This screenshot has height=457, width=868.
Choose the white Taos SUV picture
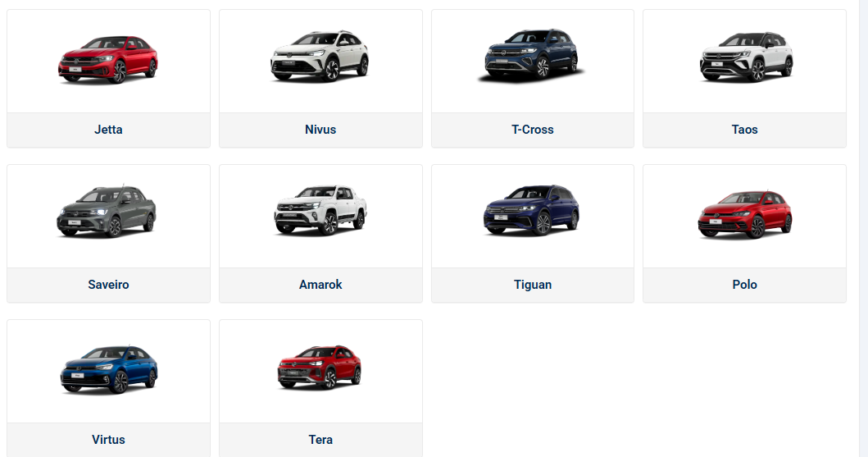click(x=746, y=57)
